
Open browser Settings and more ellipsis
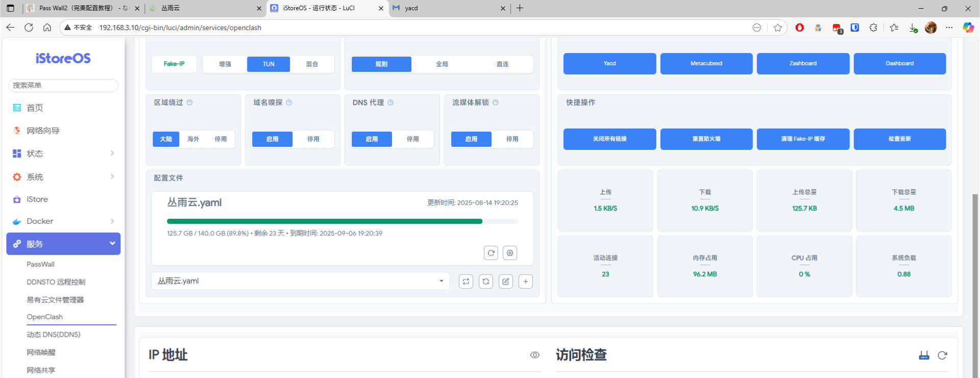tap(949, 28)
